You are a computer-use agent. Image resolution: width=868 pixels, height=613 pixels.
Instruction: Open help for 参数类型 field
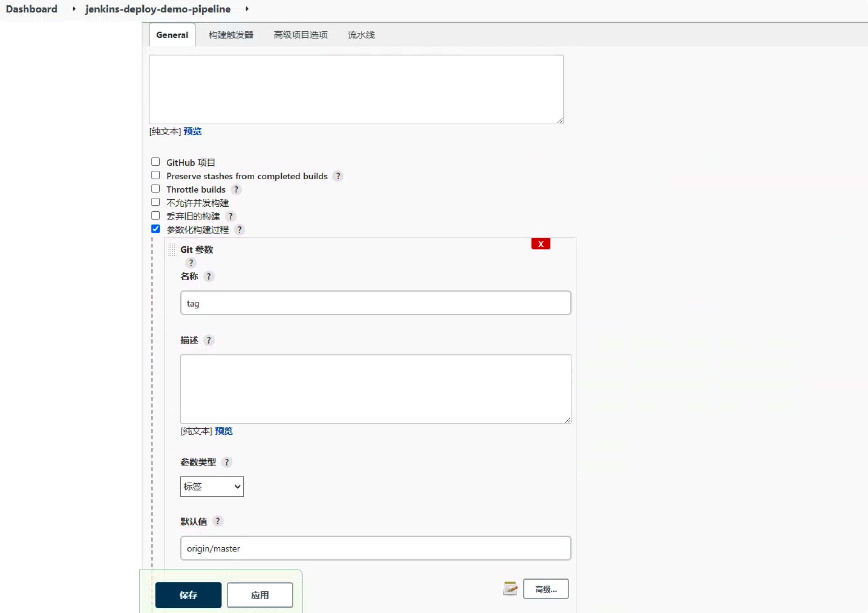point(227,462)
